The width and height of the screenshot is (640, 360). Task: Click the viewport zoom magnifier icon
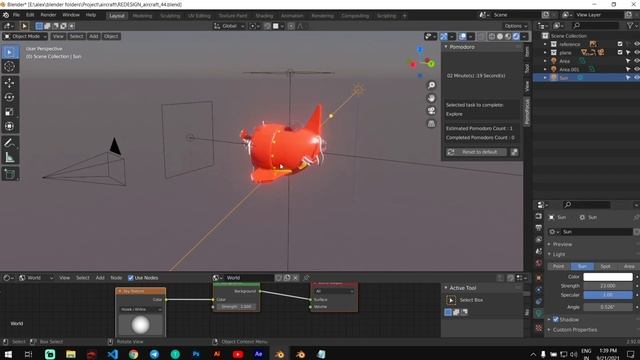coord(431,85)
